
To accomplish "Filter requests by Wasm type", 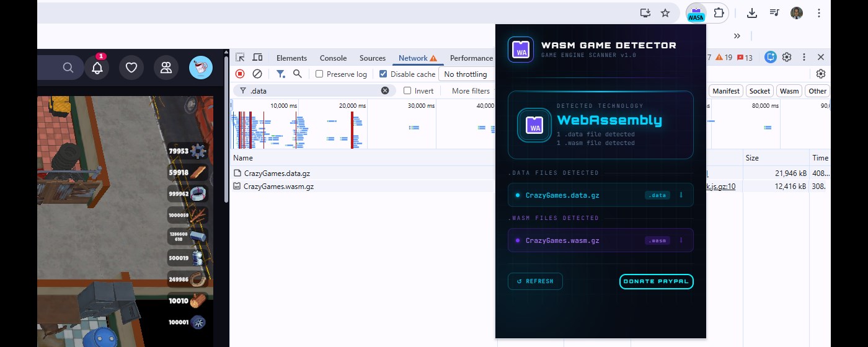I will click(x=789, y=90).
